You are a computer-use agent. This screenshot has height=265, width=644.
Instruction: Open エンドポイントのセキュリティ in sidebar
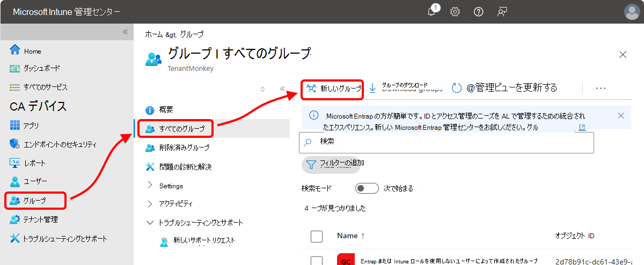pos(53,144)
